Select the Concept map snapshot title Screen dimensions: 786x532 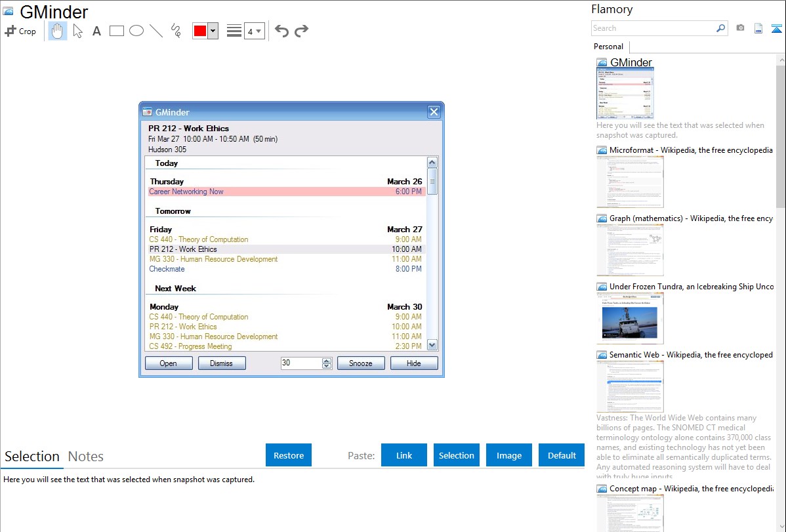pyautogui.click(x=692, y=488)
